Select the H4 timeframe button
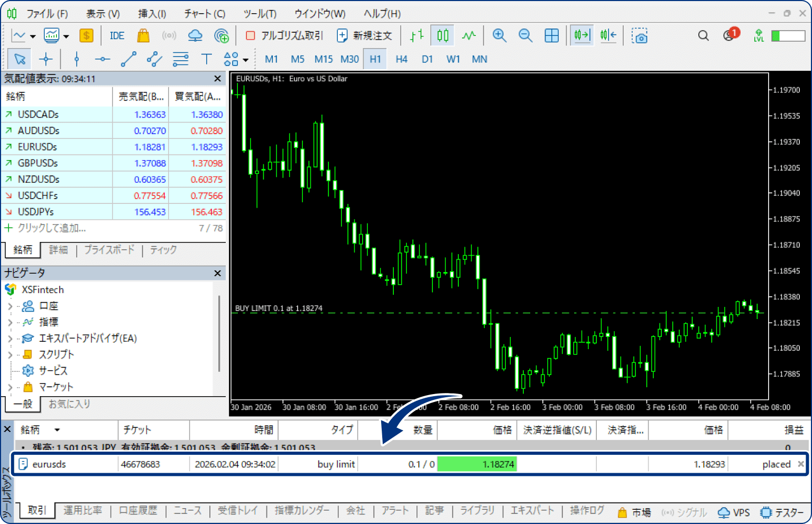Viewport: 812px width, 524px height. 401,59
